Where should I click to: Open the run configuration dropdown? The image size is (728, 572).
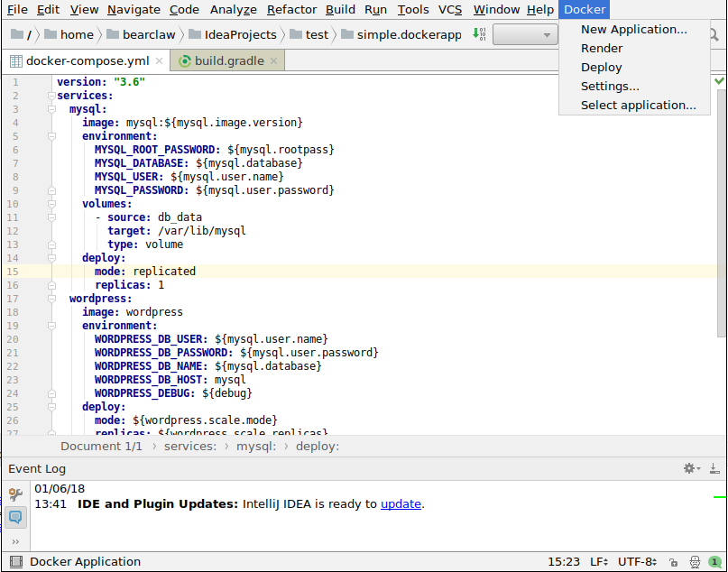(525, 34)
